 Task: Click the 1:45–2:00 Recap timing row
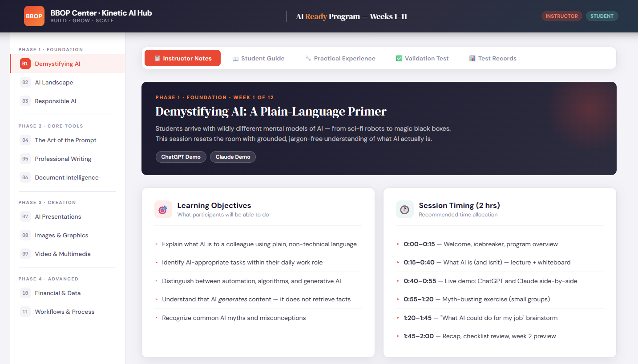coord(500,336)
